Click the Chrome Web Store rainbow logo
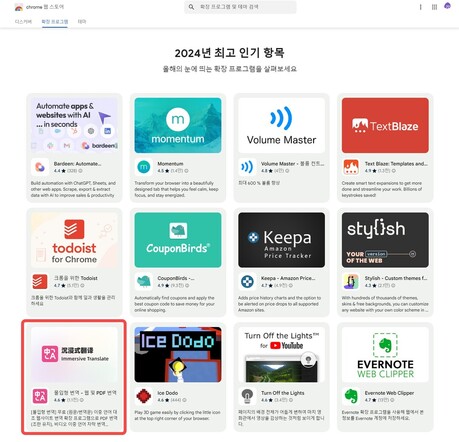459x442 pixels. click(x=19, y=7)
